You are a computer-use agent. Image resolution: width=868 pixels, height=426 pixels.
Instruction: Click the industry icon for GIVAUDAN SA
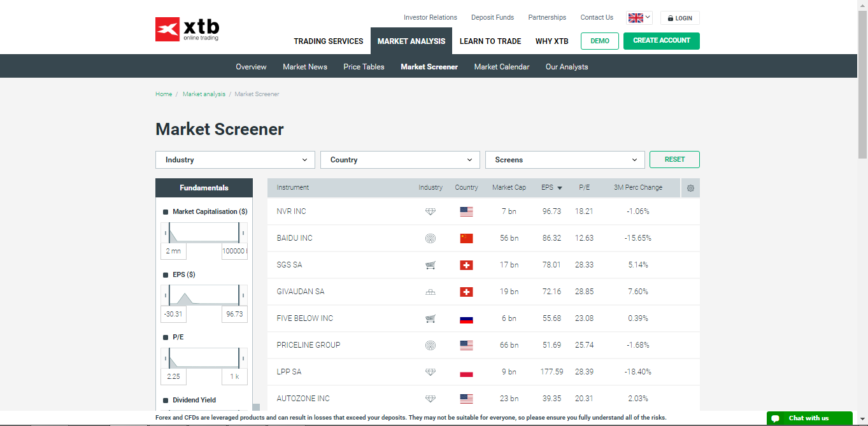coord(430,292)
